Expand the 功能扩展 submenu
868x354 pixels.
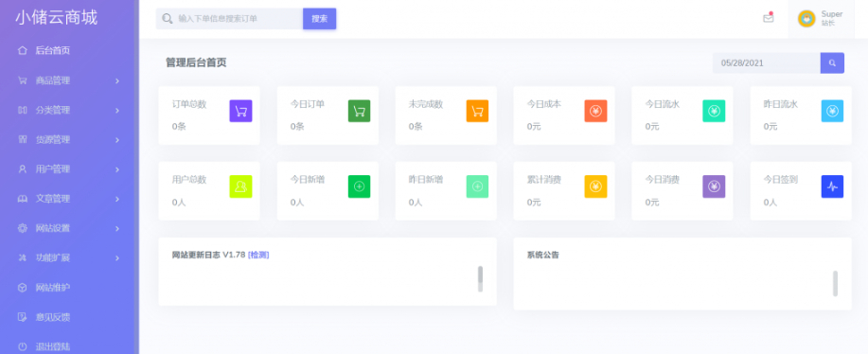(x=69, y=257)
